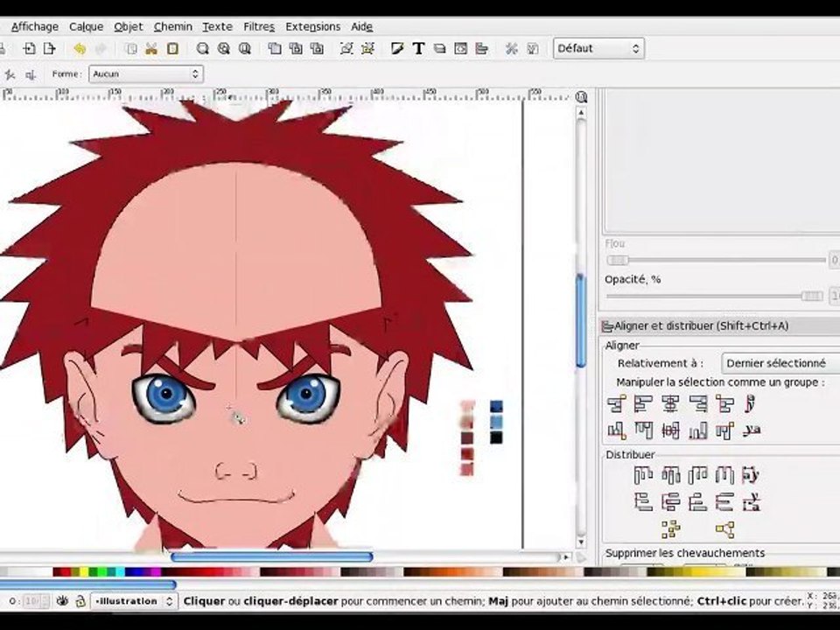
Task: Align left edges to right anchor edge
Action: click(x=724, y=403)
